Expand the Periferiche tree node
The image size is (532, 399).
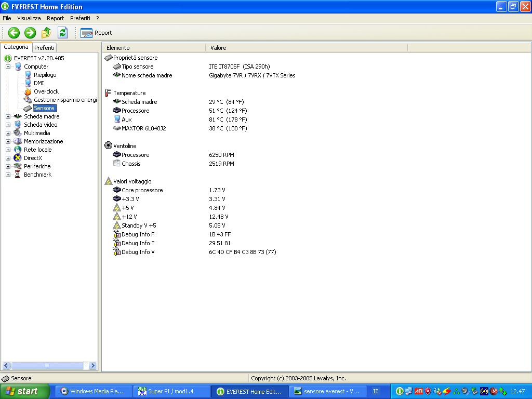[8, 166]
